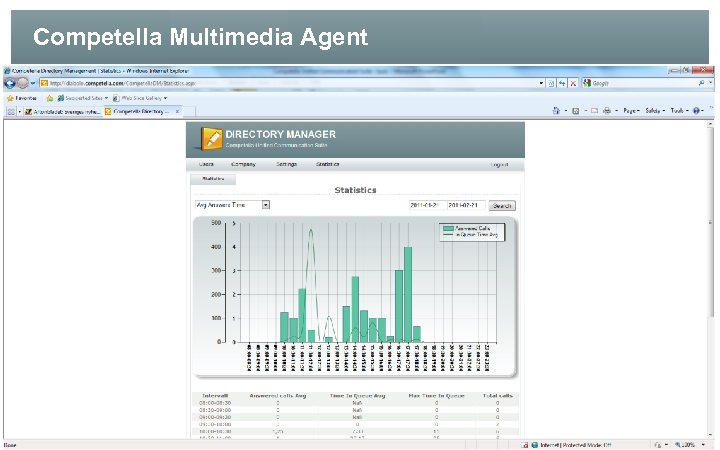Click the browser Forward arrow button
The height and width of the screenshot is (450, 720).
point(22,83)
